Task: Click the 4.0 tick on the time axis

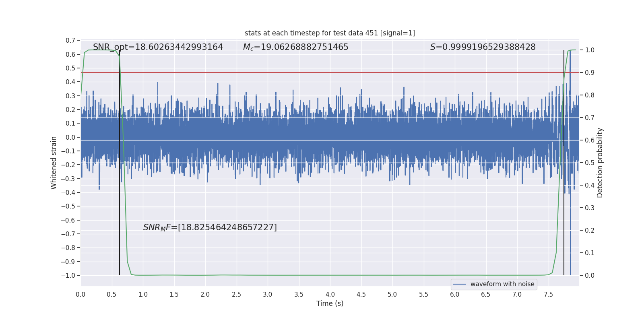Action: [330, 295]
